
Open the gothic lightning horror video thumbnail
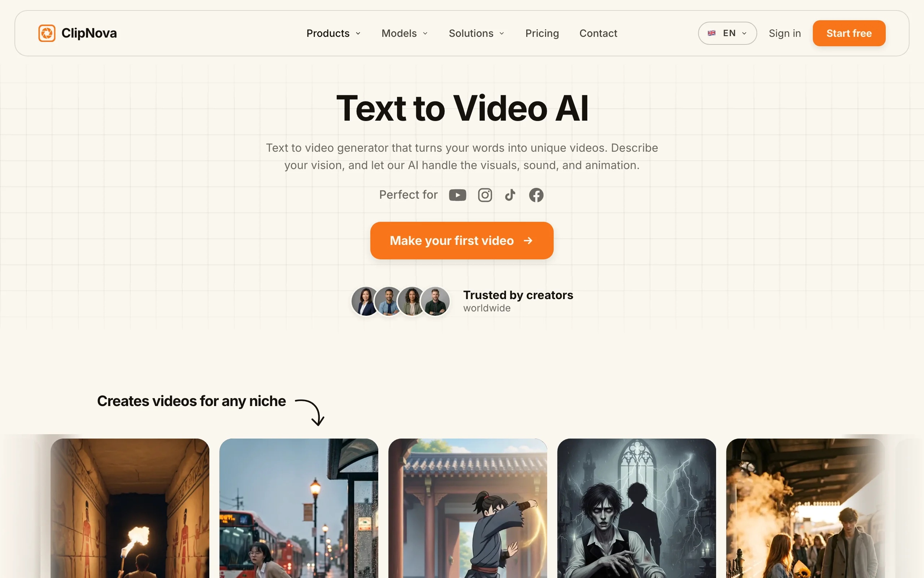[636, 508]
